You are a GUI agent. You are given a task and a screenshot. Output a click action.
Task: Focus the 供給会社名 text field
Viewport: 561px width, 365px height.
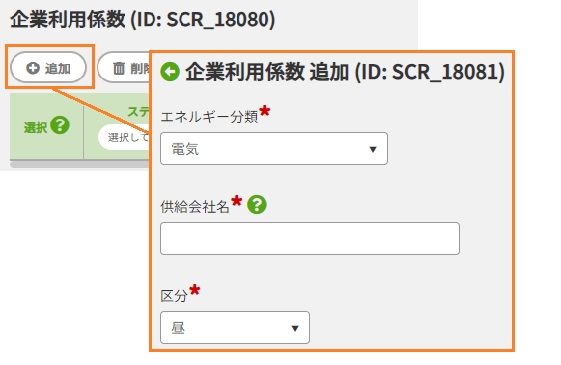(310, 238)
